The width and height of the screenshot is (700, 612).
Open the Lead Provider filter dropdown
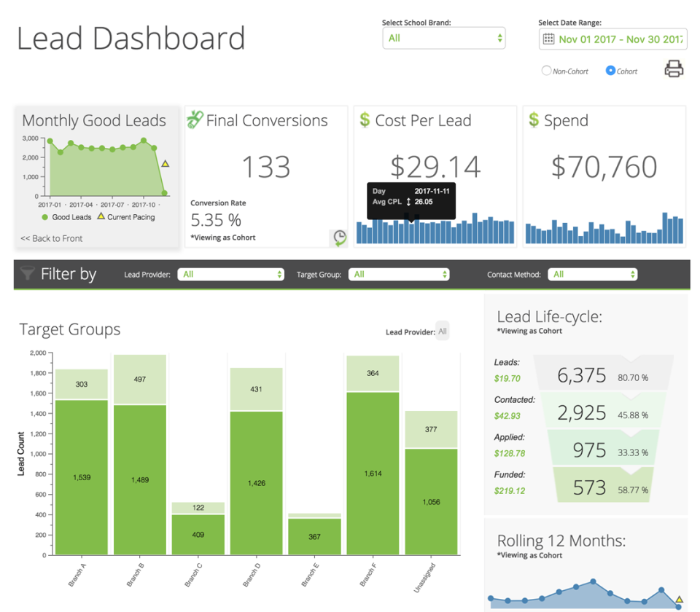(x=230, y=275)
